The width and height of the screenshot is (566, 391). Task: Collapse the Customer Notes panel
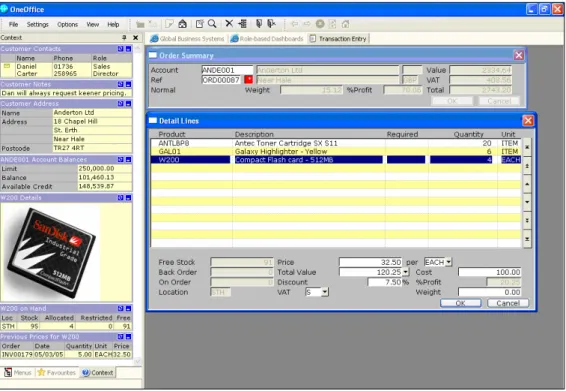[128, 84]
